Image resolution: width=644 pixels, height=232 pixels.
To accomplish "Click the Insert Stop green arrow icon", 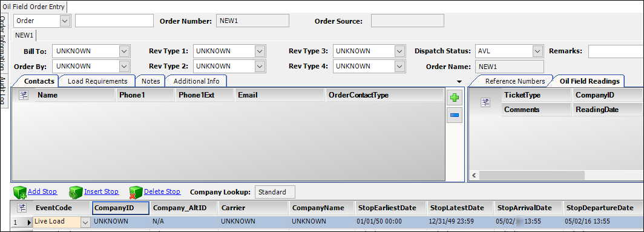I will click(76, 192).
